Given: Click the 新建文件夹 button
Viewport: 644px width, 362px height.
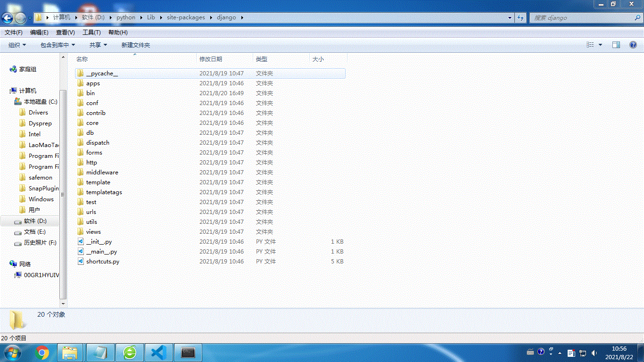Looking at the screenshot, I should tap(136, 45).
